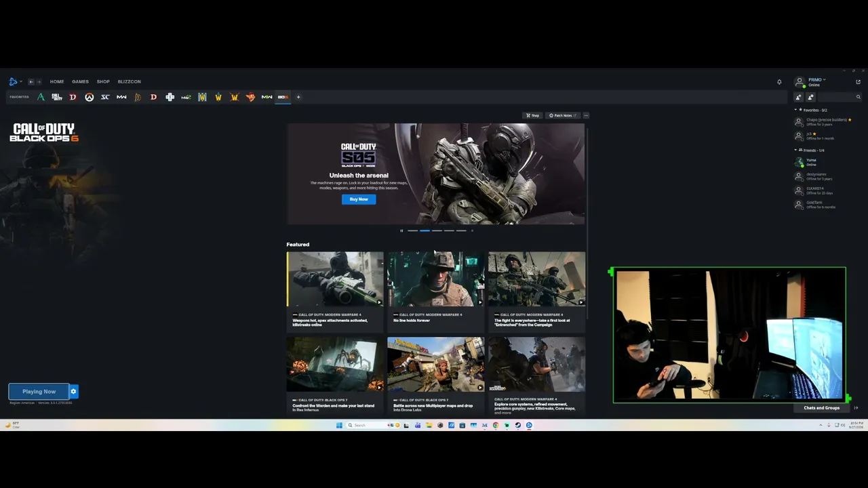This screenshot has height=488, width=868.
Task: Expand the PRIMO profile dropdown
Action: [816, 80]
